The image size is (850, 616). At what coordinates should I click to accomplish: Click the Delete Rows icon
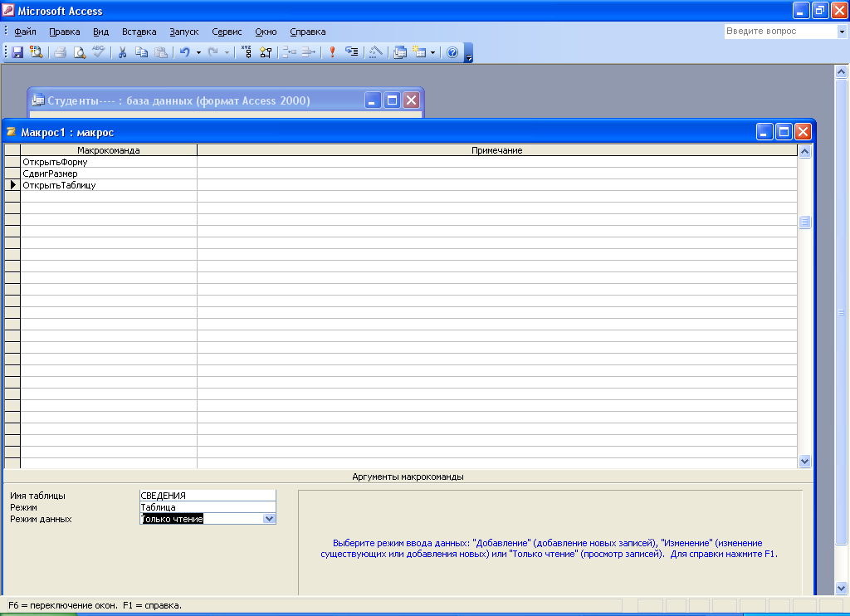(x=309, y=52)
